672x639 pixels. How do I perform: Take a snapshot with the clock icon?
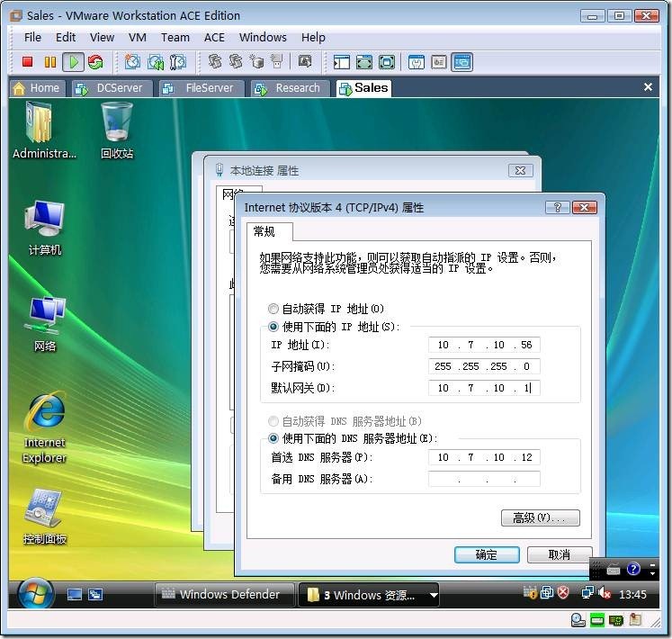click(132, 62)
